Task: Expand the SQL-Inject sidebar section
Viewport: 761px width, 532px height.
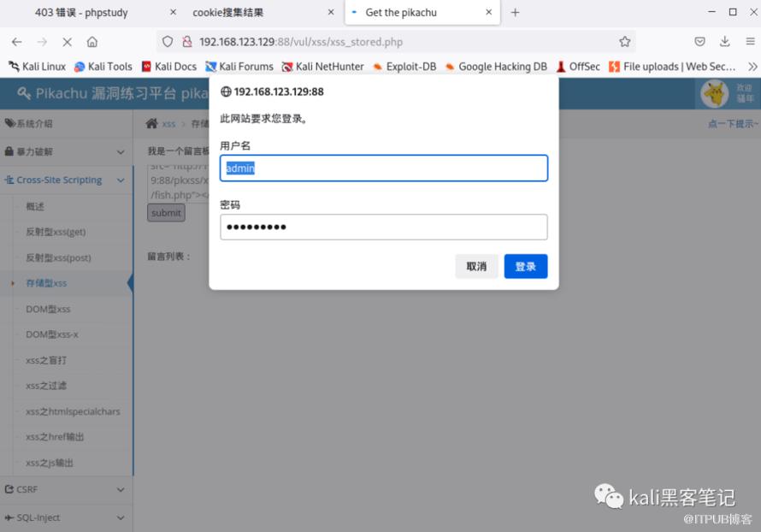Action: [66, 518]
